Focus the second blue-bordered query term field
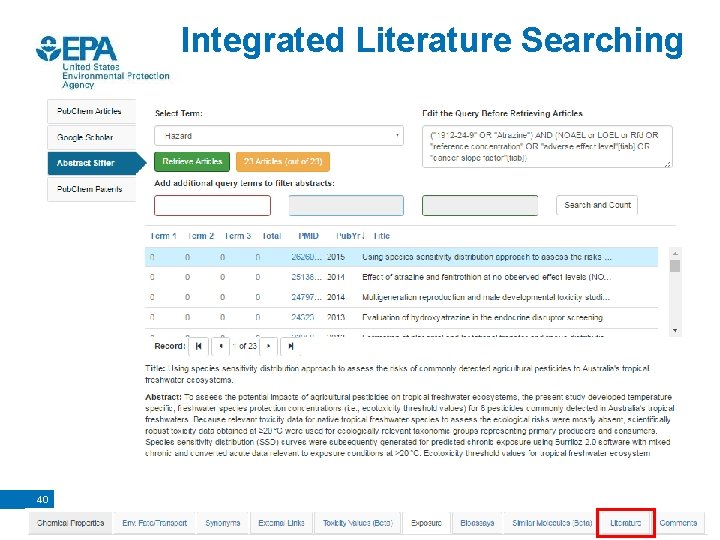The height and width of the screenshot is (540, 720). (346, 205)
